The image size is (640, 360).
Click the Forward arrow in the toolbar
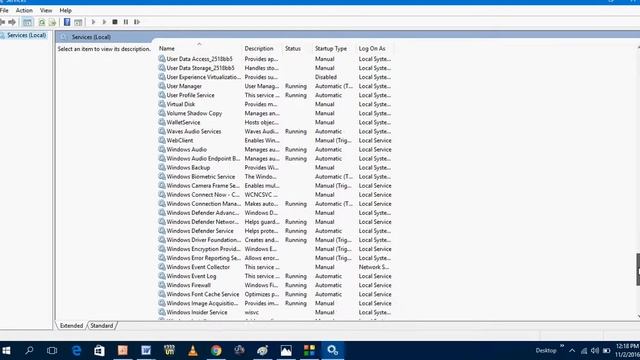click(12, 22)
